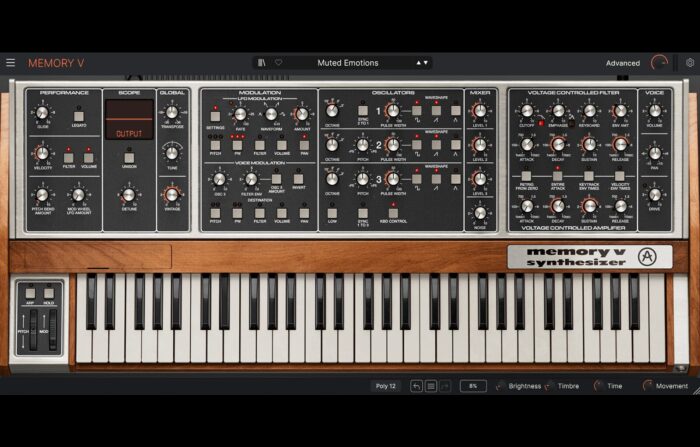Toggle Oscillator 1 square waveshape button
Screen dimensions: 700x447
point(417,110)
